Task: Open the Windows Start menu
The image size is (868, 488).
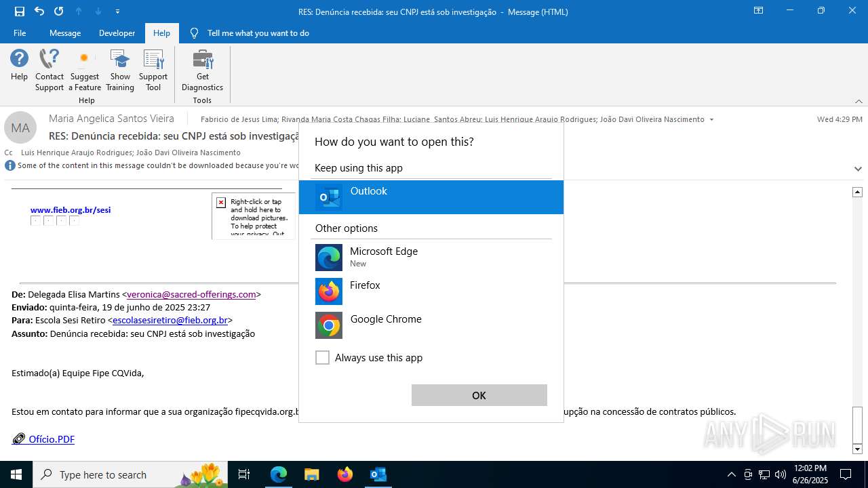Action: tap(16, 474)
